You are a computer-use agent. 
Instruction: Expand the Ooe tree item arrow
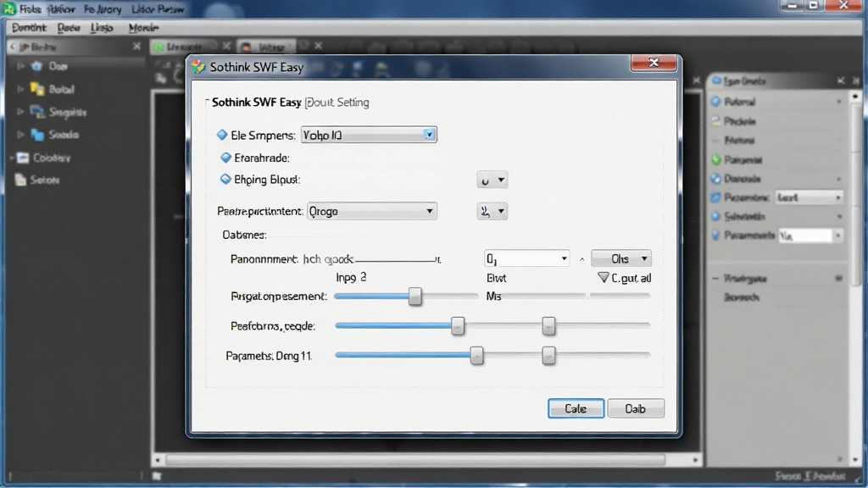coord(20,66)
